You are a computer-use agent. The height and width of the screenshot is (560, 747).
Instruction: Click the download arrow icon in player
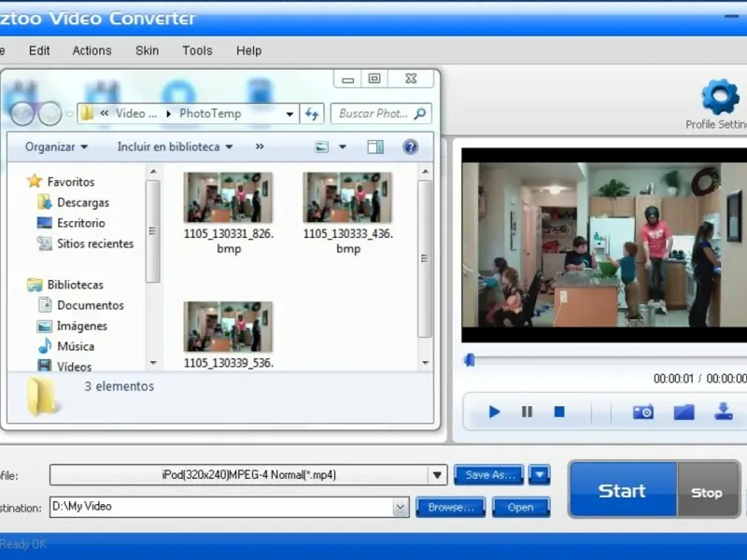[x=723, y=412]
